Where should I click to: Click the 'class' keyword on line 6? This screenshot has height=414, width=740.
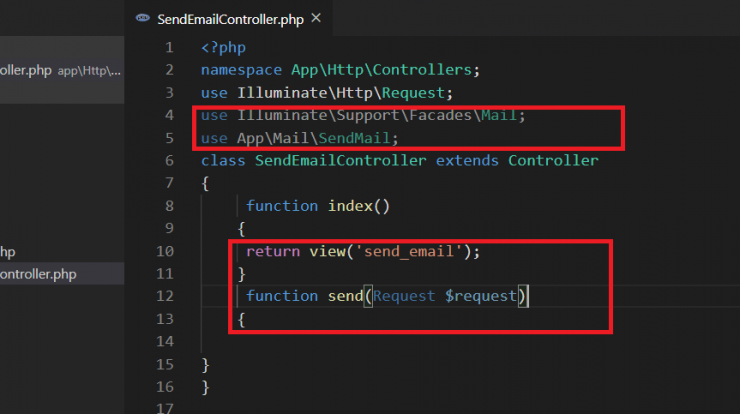click(x=223, y=161)
